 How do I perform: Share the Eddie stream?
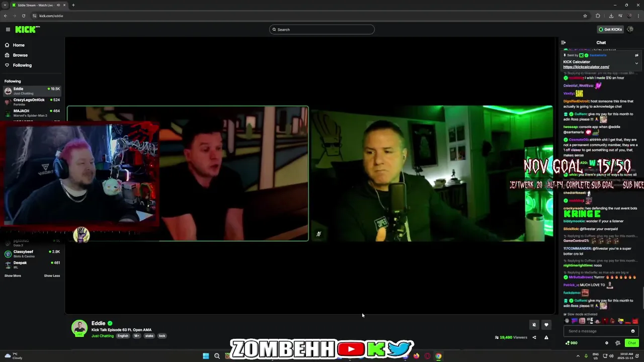point(534,337)
